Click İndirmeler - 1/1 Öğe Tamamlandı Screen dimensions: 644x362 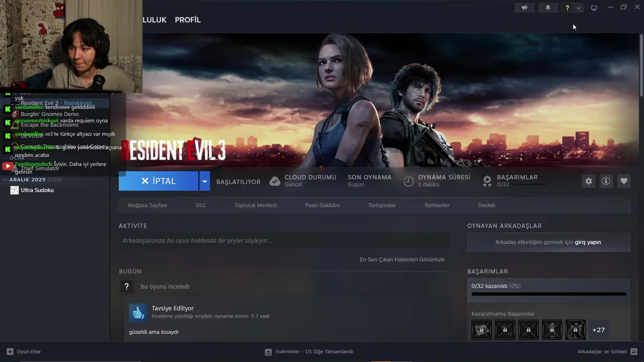[314, 352]
